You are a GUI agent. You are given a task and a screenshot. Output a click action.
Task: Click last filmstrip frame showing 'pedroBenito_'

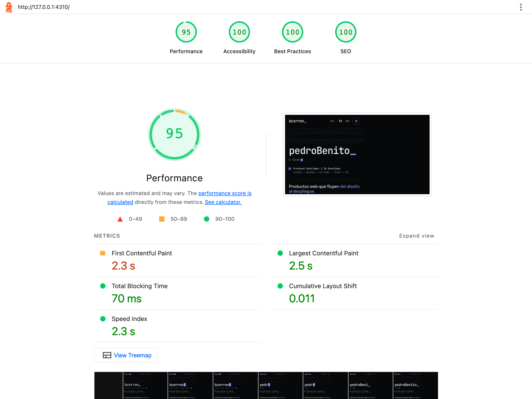pos(415,385)
